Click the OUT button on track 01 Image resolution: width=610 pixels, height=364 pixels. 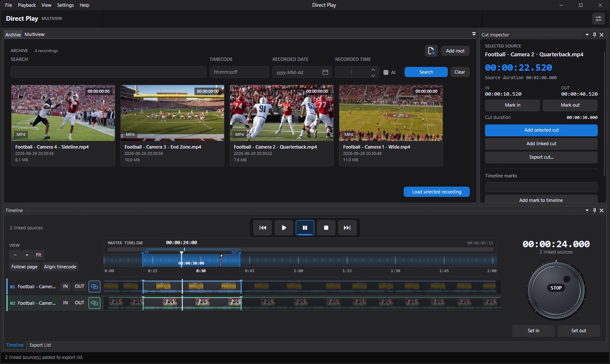80,287
